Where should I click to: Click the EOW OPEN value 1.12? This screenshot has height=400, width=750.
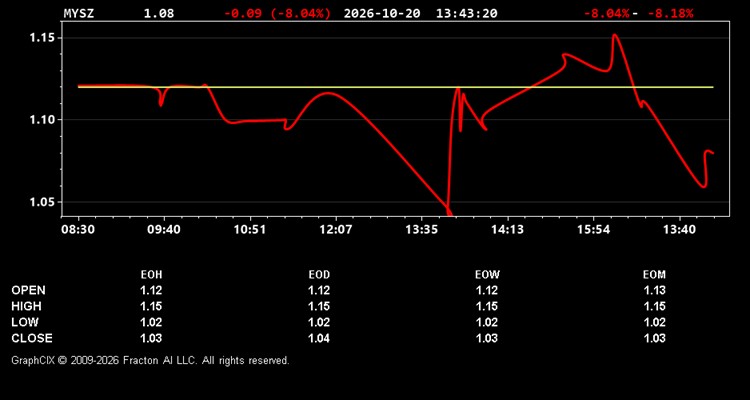[487, 290]
